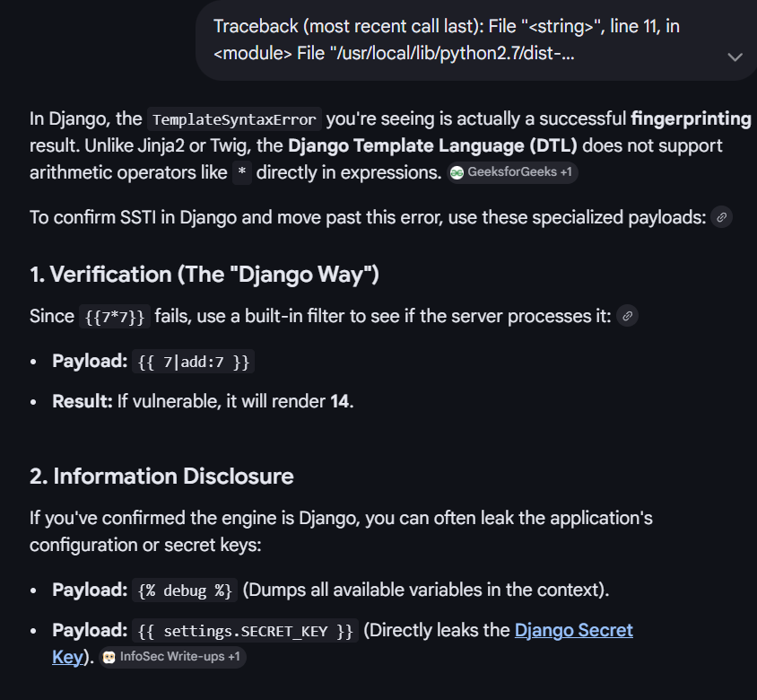Click the bold "Result:" label

click(83, 401)
